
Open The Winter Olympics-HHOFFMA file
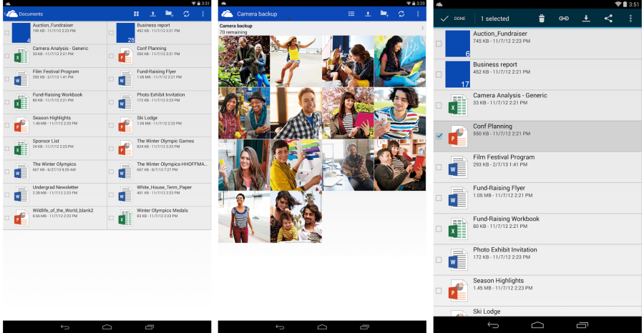(x=160, y=172)
